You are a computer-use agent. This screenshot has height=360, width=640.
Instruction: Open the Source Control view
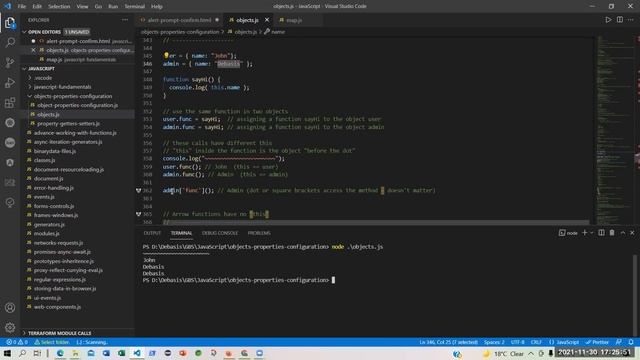(x=10, y=62)
